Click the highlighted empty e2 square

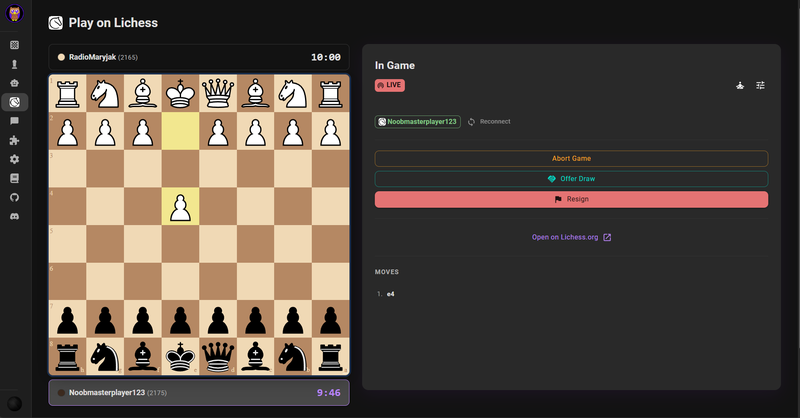click(180, 131)
